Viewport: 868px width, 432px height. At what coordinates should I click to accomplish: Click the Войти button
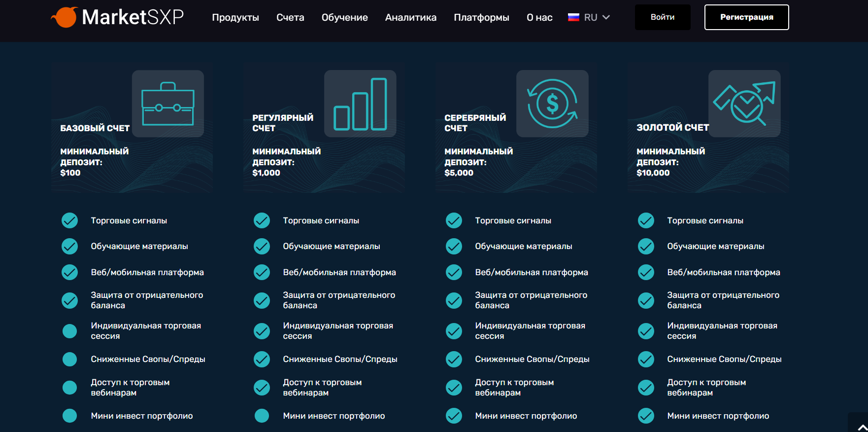coord(663,17)
